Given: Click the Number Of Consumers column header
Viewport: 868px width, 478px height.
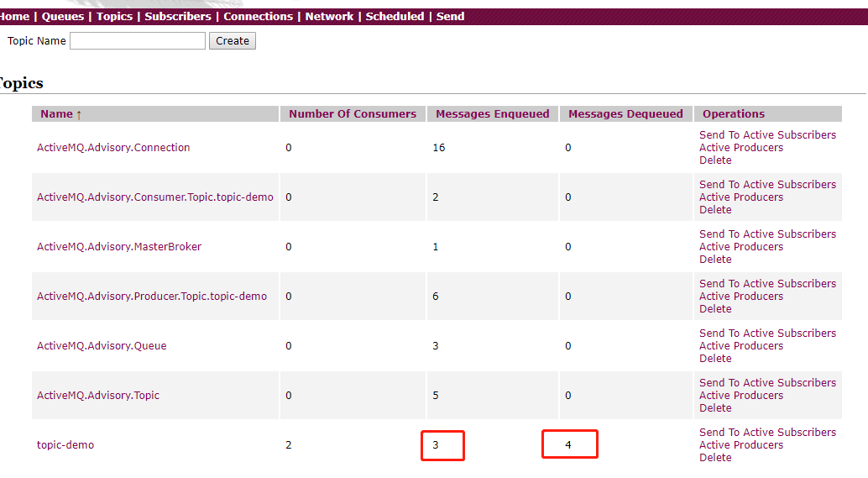Looking at the screenshot, I should [x=353, y=114].
